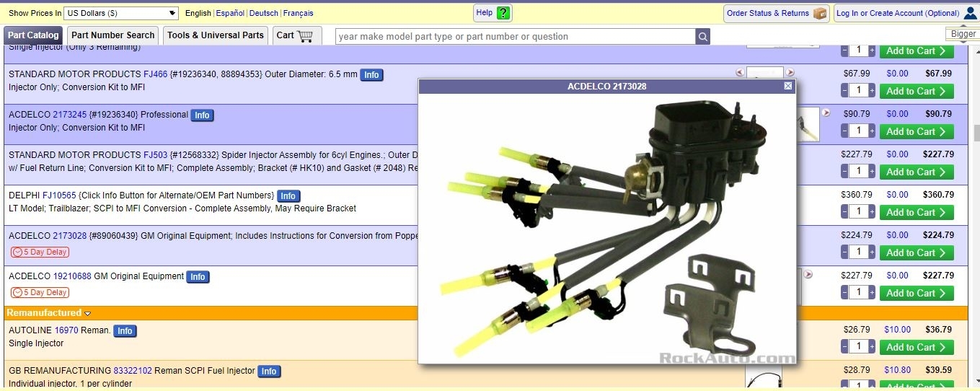This screenshot has width=980, height=391.
Task: Click the page vertical scrollbar thumb
Action: click(x=976, y=133)
